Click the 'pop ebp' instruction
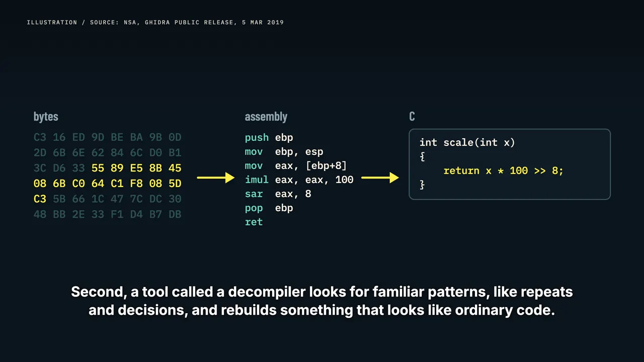Viewport: 644px width, 362px height. tap(269, 208)
